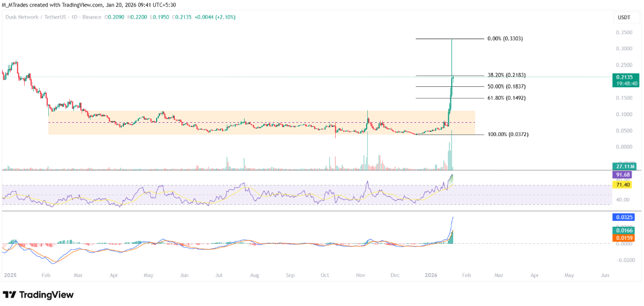Image resolution: width=644 pixels, height=306 pixels.
Task: Click the volume value tag 27.11M
Action: coord(623,166)
